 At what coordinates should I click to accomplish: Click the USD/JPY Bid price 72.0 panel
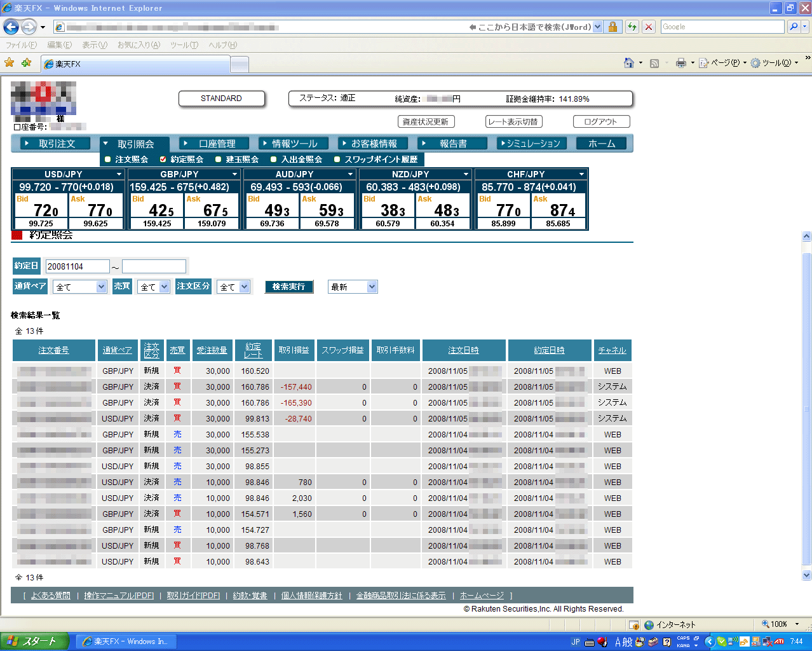(x=41, y=206)
